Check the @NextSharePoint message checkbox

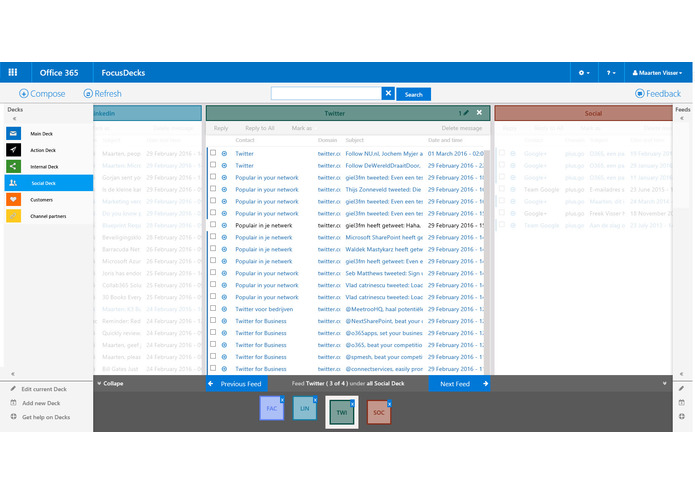pos(213,320)
